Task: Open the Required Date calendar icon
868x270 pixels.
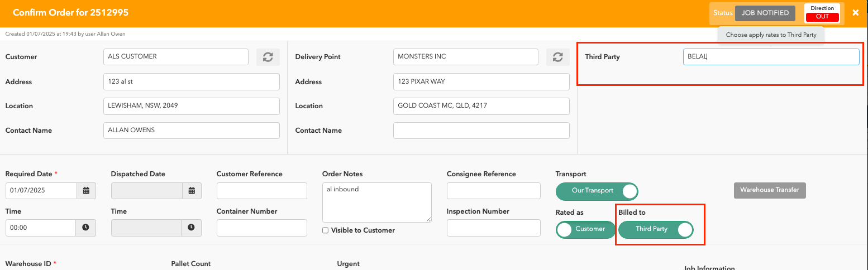Action: (x=87, y=190)
